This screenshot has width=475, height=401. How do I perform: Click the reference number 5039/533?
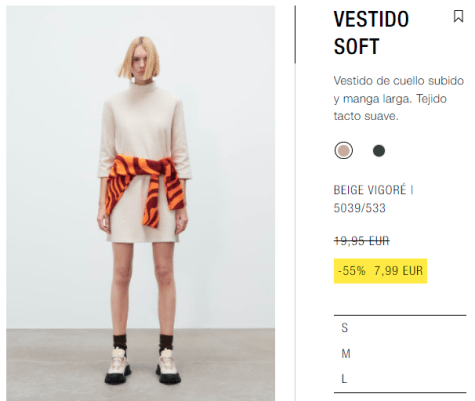(x=360, y=208)
